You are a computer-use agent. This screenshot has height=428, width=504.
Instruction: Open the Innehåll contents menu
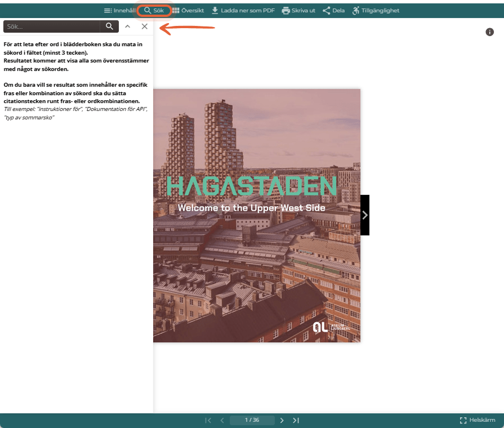(119, 11)
